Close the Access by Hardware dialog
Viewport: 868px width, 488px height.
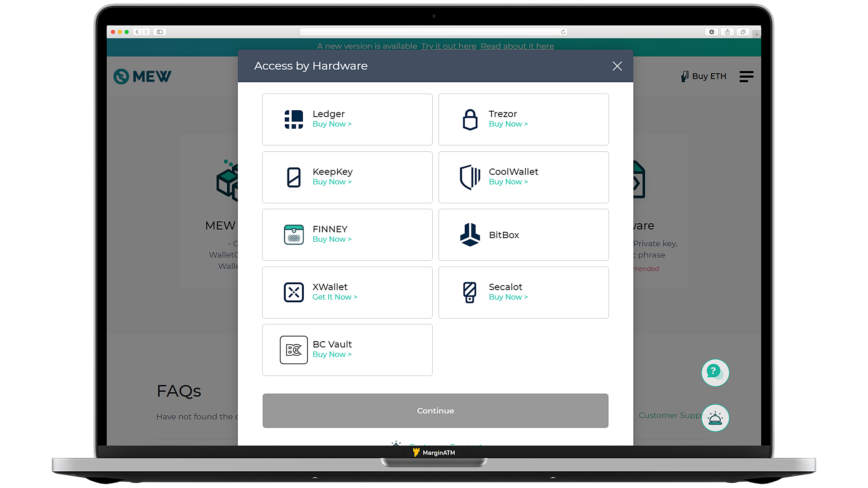coord(617,66)
